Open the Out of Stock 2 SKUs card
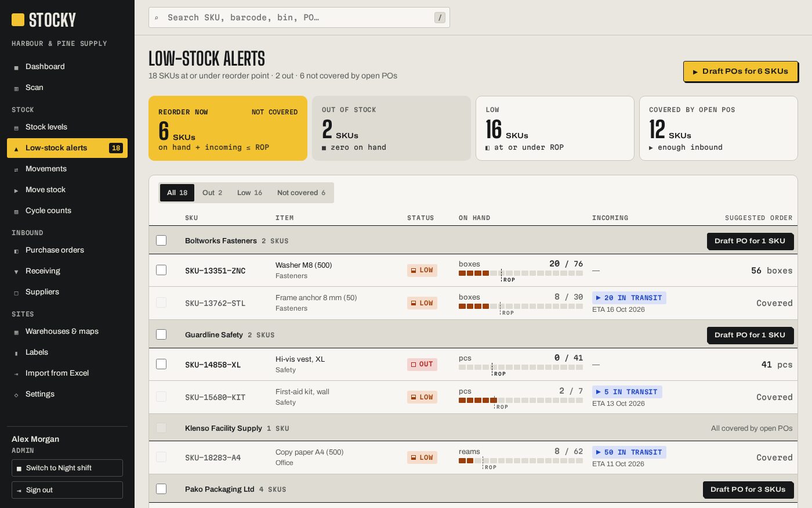Image resolution: width=812 pixels, height=508 pixels. click(x=391, y=128)
